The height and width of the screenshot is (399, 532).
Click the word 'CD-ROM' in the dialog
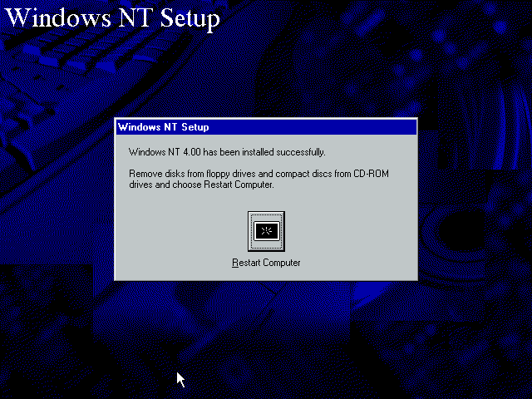pyautogui.click(x=371, y=174)
